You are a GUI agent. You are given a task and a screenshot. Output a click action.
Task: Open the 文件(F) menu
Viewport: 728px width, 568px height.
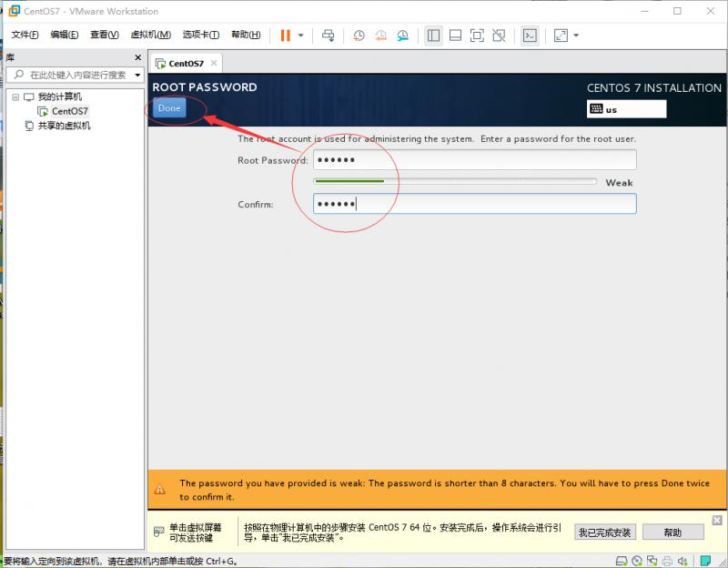tap(25, 35)
